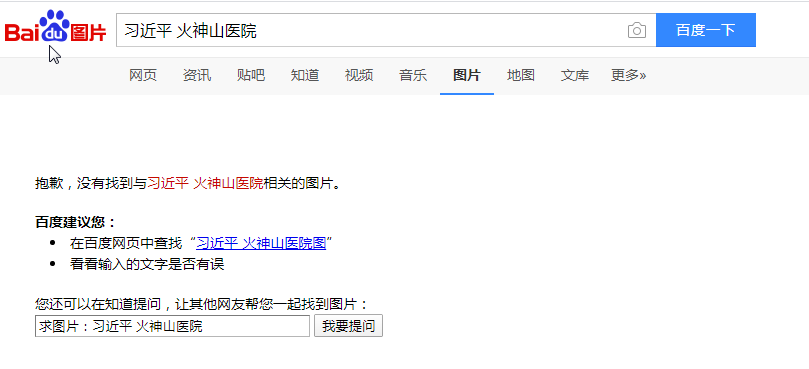Open the 习近平 火神山医院图 web search link
The height and width of the screenshot is (369, 809).
point(261,243)
